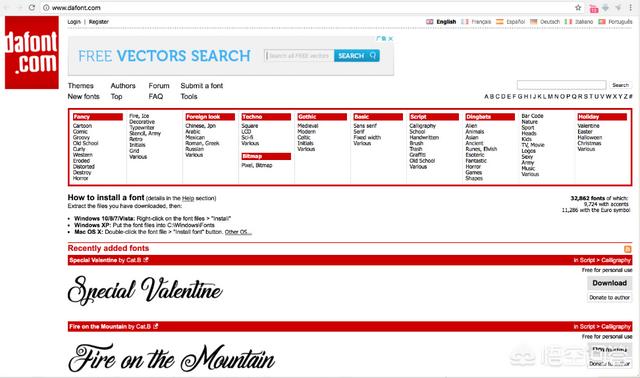Open the Valentine subcategory under Holiday

(589, 126)
